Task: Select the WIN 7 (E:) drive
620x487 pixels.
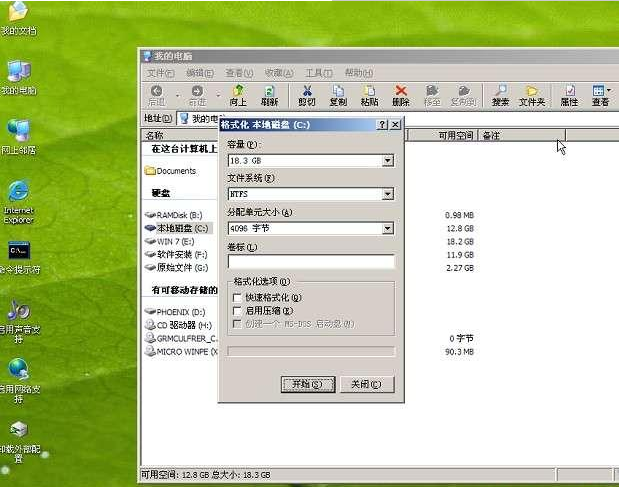Action: [175, 241]
